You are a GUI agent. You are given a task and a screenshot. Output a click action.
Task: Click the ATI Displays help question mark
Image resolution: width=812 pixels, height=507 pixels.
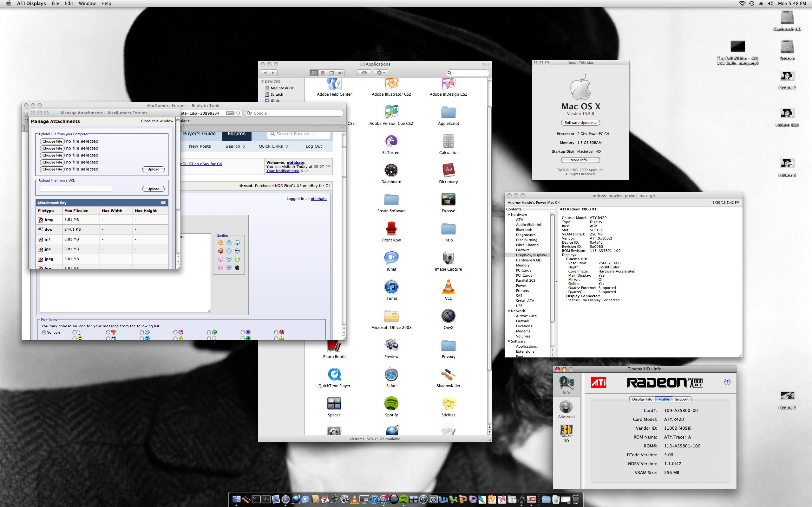point(727,382)
